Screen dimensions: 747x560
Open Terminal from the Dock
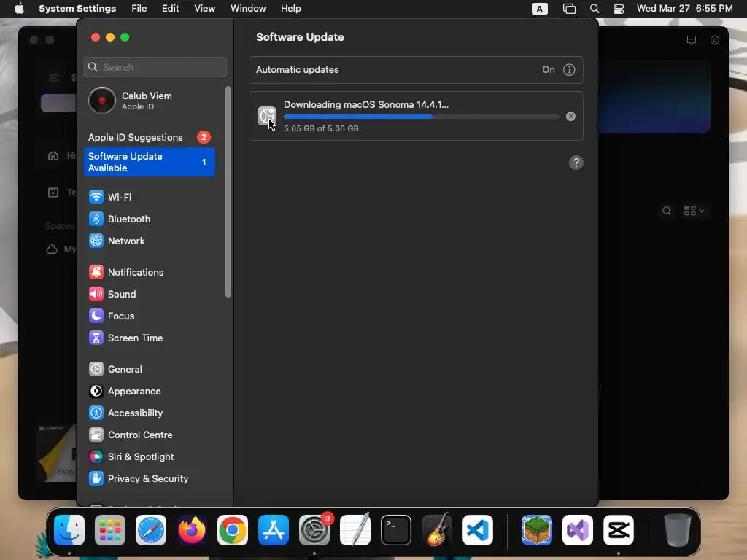pyautogui.click(x=396, y=530)
